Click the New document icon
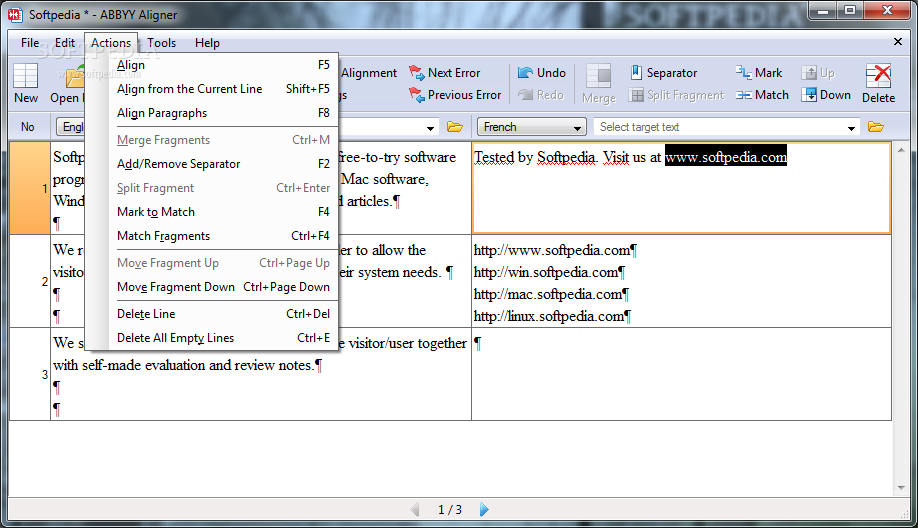 (26, 76)
